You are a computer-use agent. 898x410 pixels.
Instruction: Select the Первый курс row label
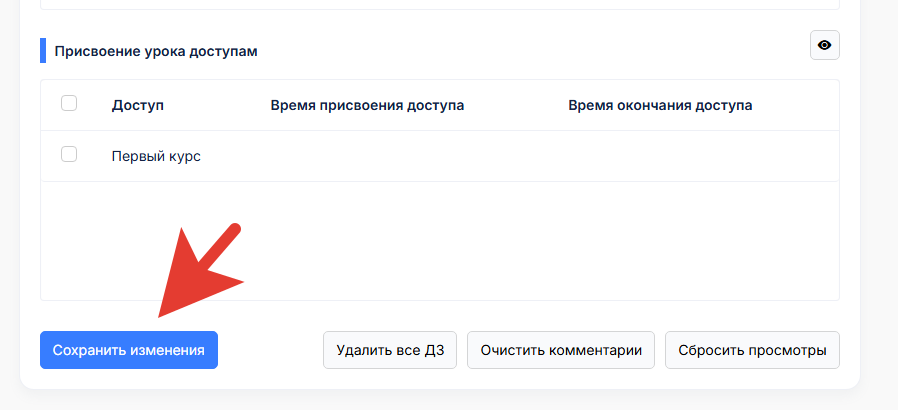tap(156, 156)
